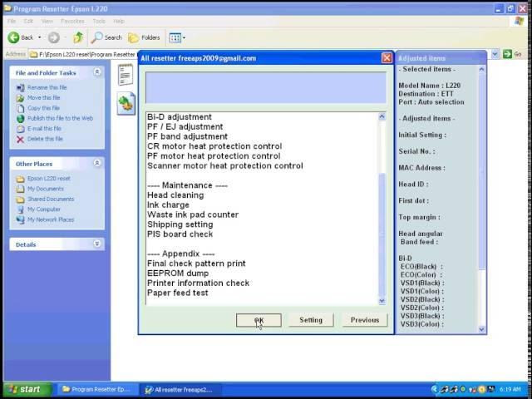Click the Previous button
The image size is (532, 399).
(365, 320)
